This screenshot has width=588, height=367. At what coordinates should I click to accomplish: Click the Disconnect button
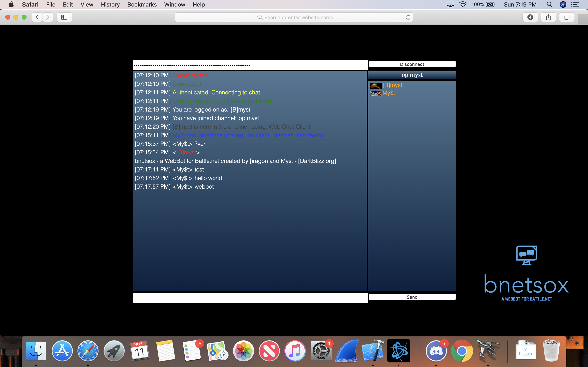click(x=412, y=64)
